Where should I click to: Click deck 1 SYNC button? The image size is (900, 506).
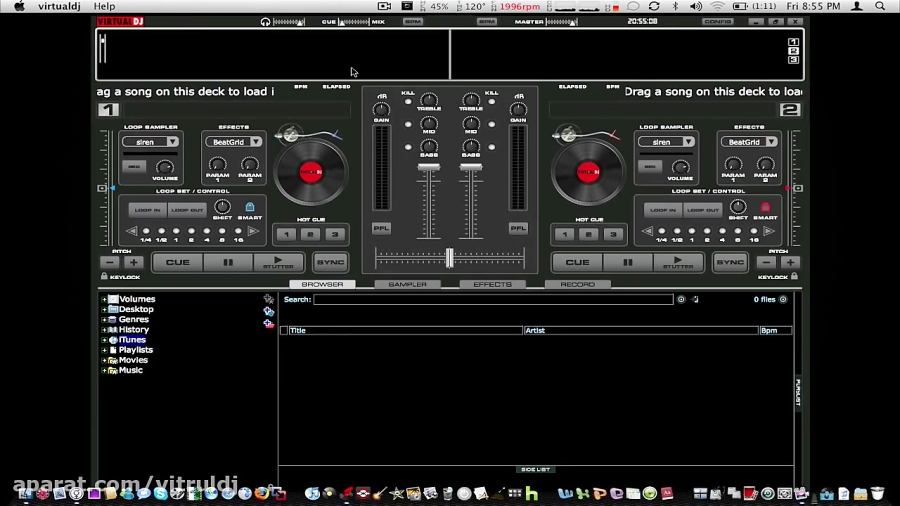click(x=331, y=262)
